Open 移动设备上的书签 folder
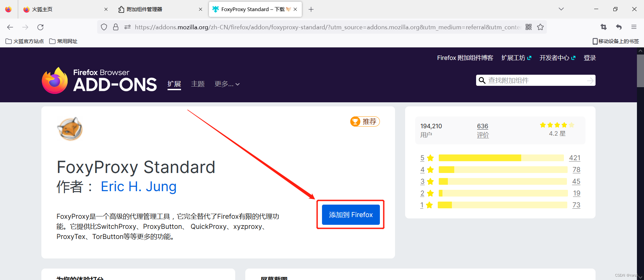The image size is (644, 280). [616, 41]
